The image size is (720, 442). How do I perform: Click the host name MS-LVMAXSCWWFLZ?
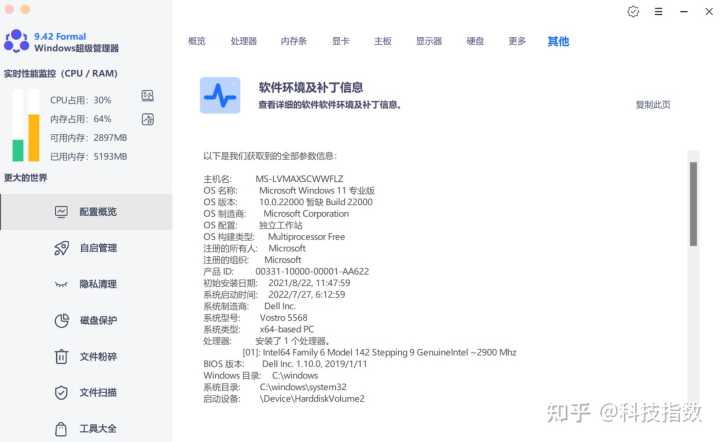click(x=299, y=179)
